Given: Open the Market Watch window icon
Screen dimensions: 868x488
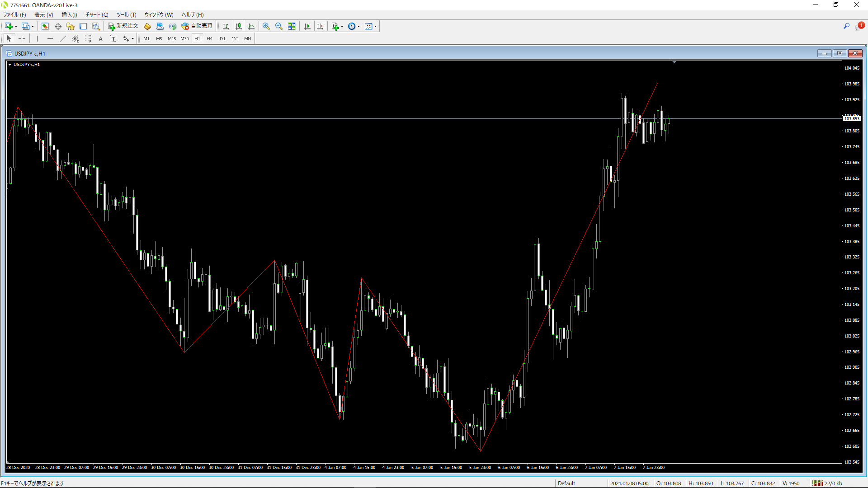Looking at the screenshot, I should [x=45, y=26].
